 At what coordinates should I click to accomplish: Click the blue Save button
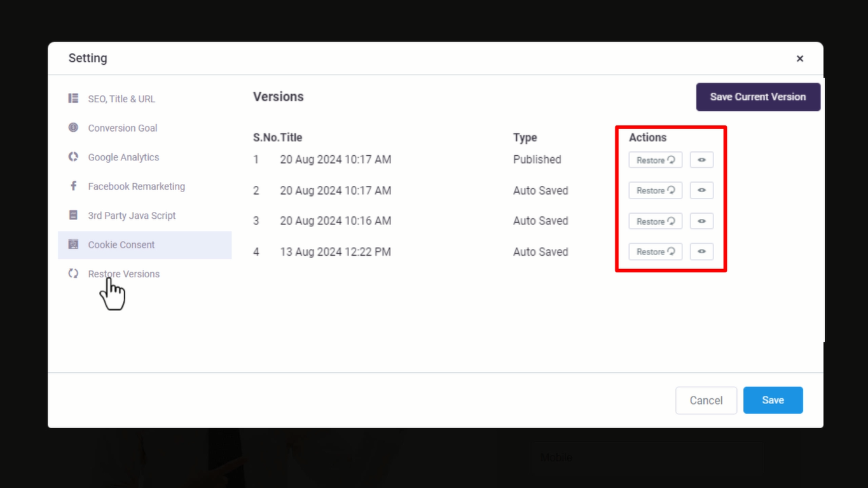(773, 400)
